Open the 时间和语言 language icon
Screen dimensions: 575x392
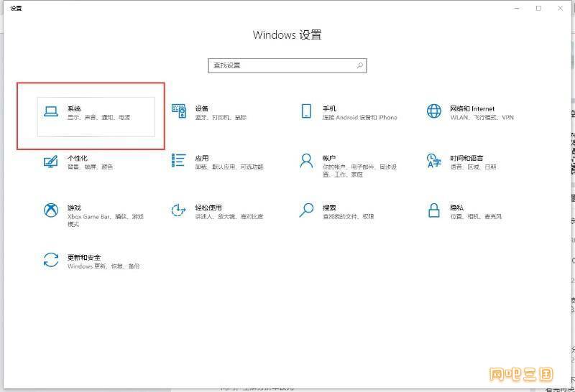tap(434, 161)
